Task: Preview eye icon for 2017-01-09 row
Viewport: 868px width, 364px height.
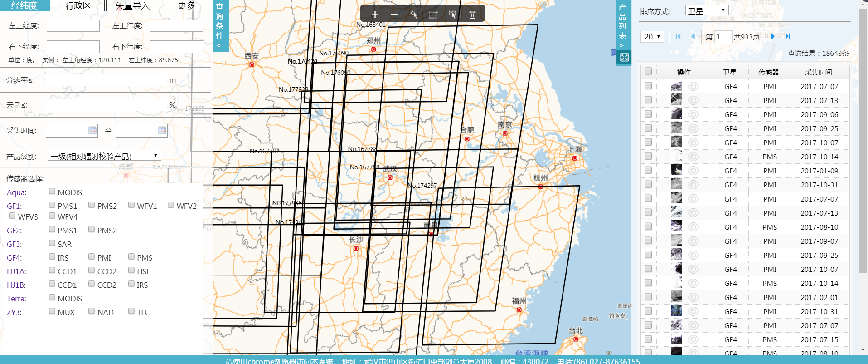Action: click(693, 171)
